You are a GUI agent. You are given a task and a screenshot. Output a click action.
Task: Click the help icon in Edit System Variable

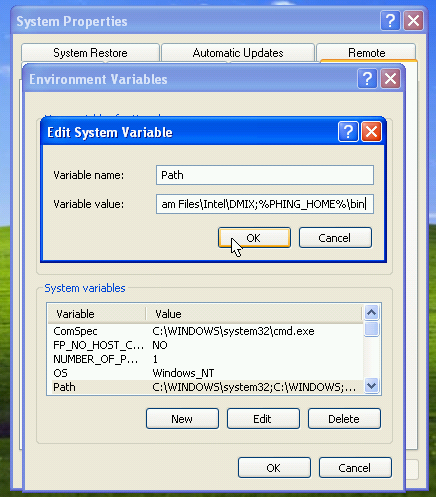(348, 132)
